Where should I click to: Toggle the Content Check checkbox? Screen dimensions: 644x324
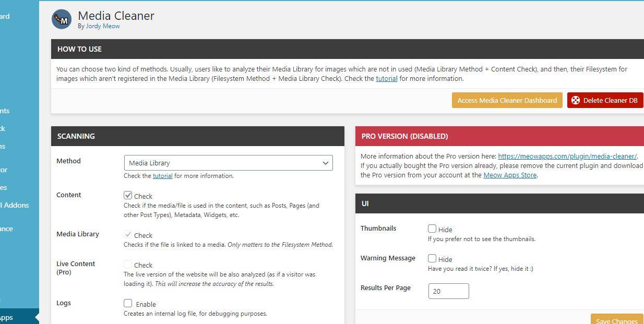point(128,195)
